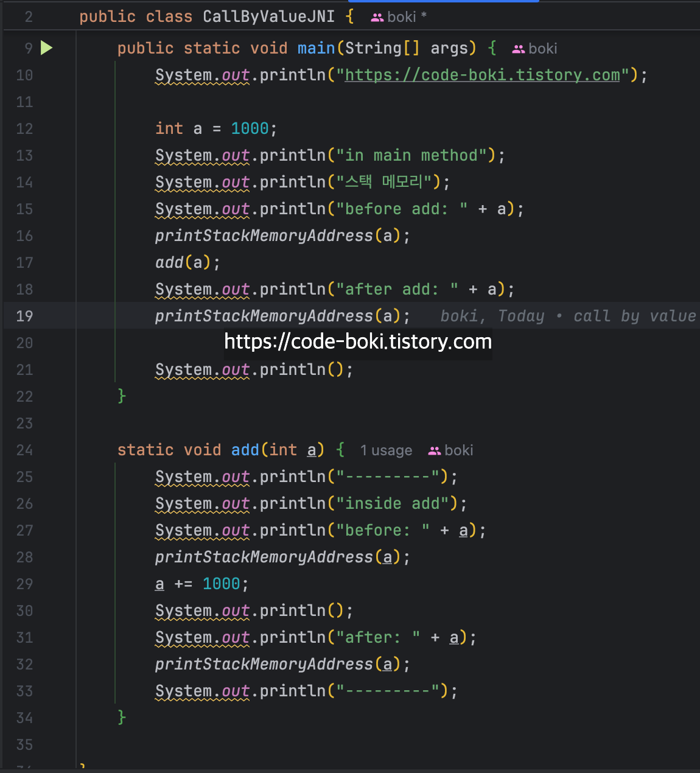Open the code-boki.tistory.com URL in println string
Viewport: 700px width, 773px height.
click(482, 75)
